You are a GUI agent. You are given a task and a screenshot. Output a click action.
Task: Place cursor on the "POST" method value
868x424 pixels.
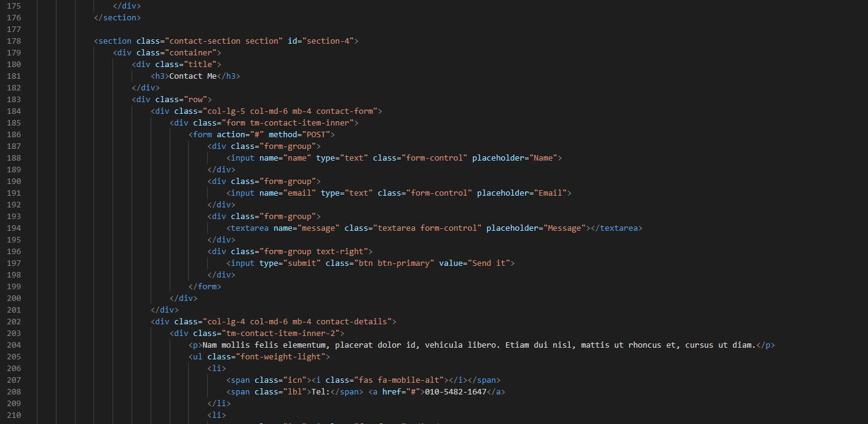click(318, 135)
